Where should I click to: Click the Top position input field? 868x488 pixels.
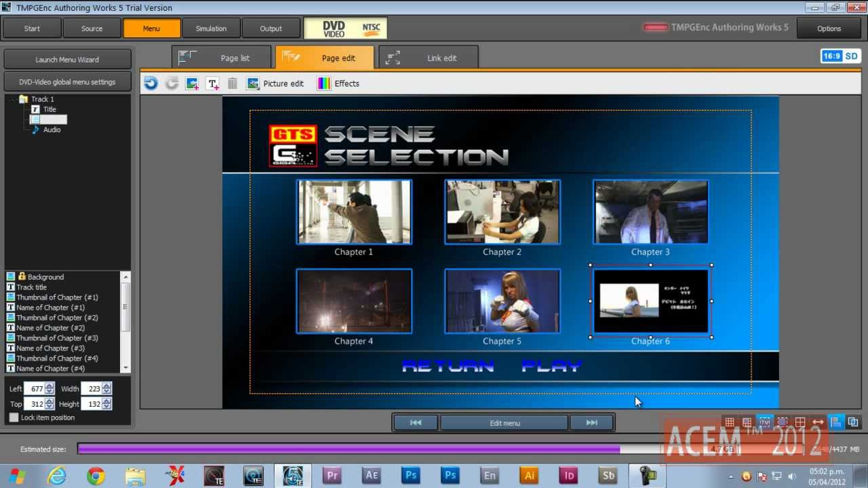coord(34,404)
